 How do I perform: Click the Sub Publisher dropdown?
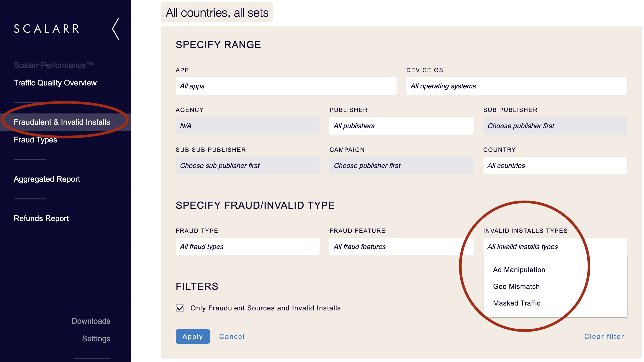click(555, 126)
